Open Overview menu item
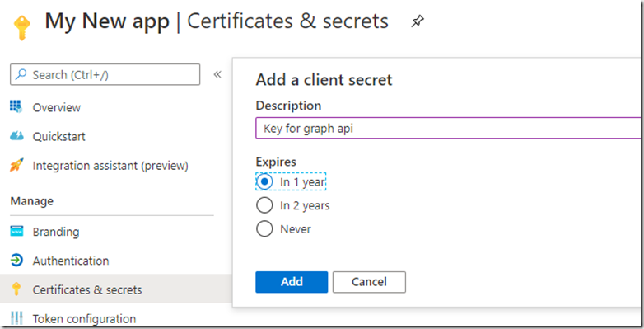This screenshot has width=644, height=329. 57,107
